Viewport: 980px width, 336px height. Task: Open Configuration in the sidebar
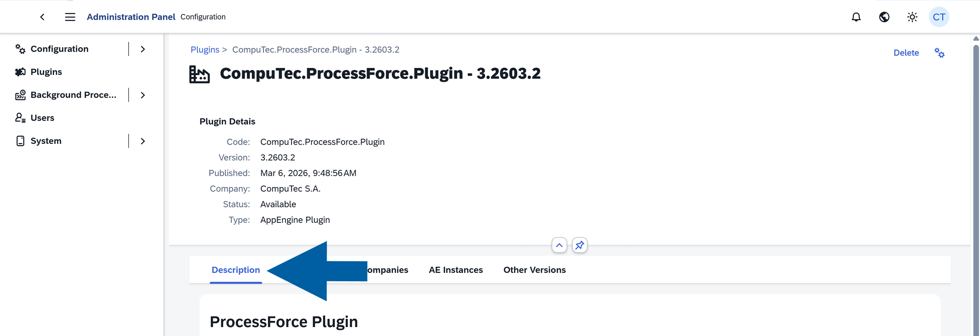click(x=59, y=49)
